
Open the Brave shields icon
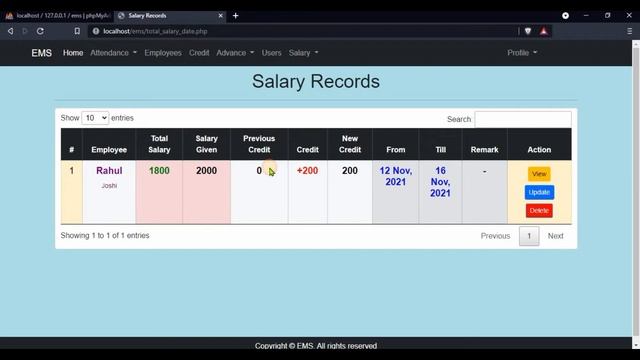pyautogui.click(x=528, y=31)
